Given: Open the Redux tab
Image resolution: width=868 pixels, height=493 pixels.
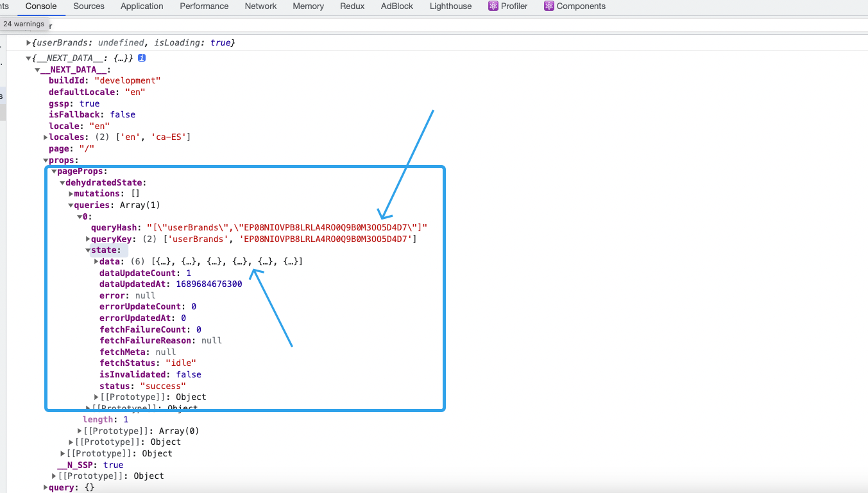Looking at the screenshot, I should pyautogui.click(x=352, y=6).
